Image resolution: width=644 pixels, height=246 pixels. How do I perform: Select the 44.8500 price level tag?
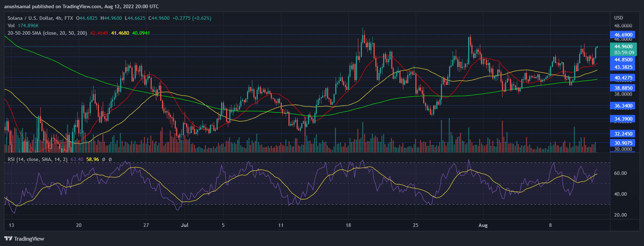[623, 60]
